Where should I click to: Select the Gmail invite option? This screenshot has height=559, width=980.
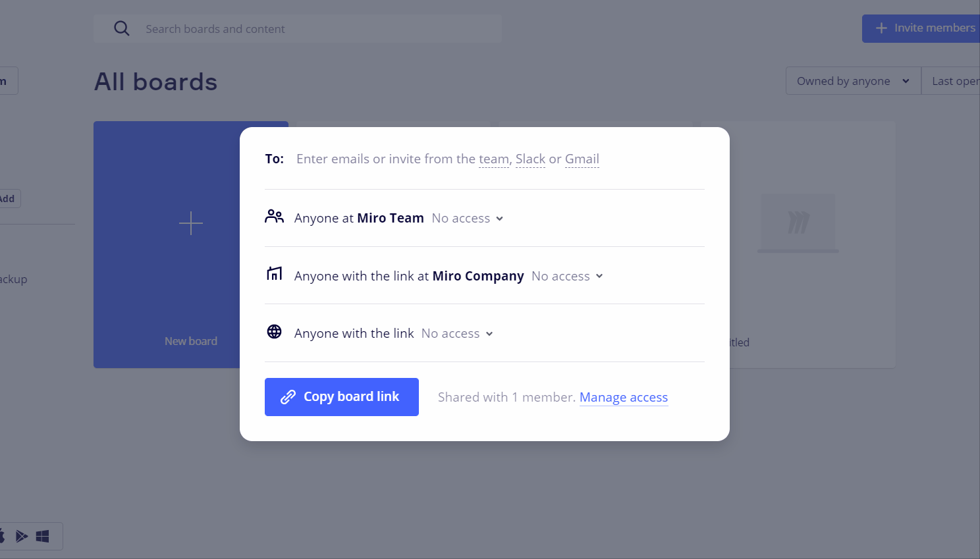coord(582,159)
